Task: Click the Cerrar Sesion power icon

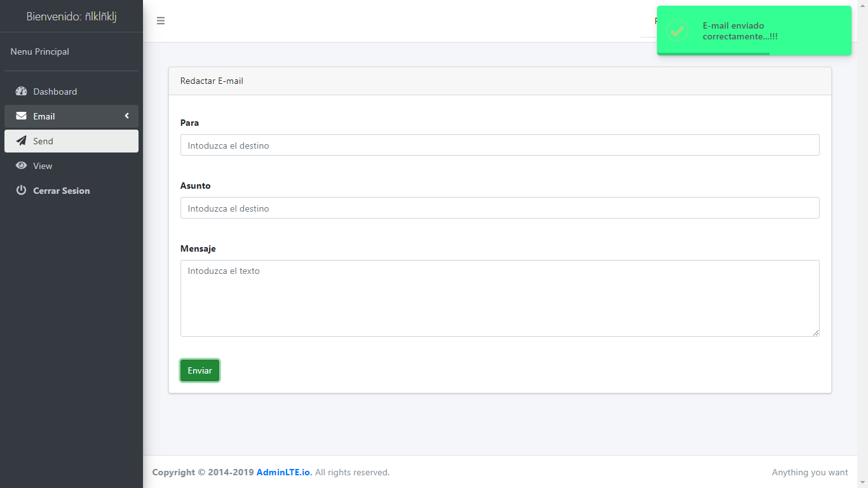Action: pos(21,191)
